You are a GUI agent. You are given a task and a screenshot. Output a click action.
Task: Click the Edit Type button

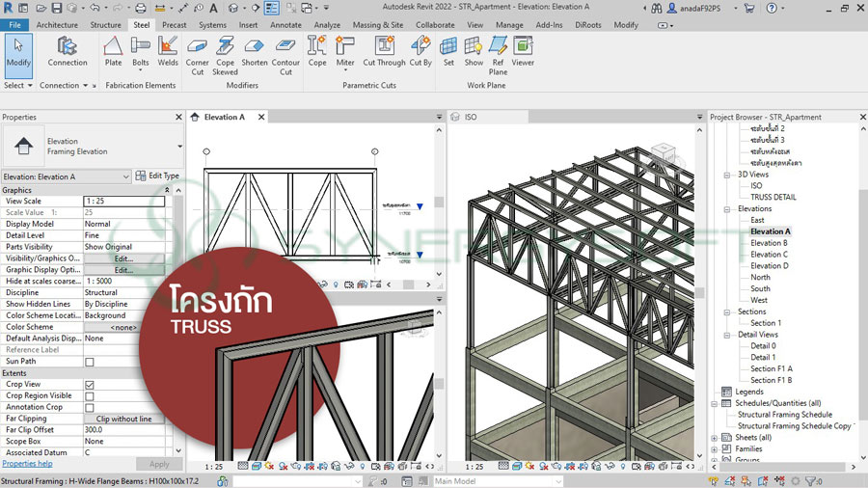157,176
